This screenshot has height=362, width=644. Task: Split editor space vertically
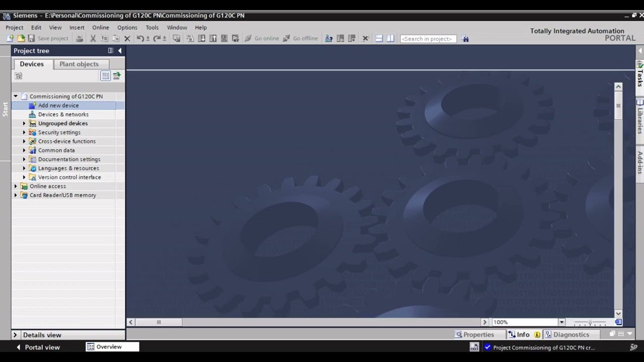[390, 38]
